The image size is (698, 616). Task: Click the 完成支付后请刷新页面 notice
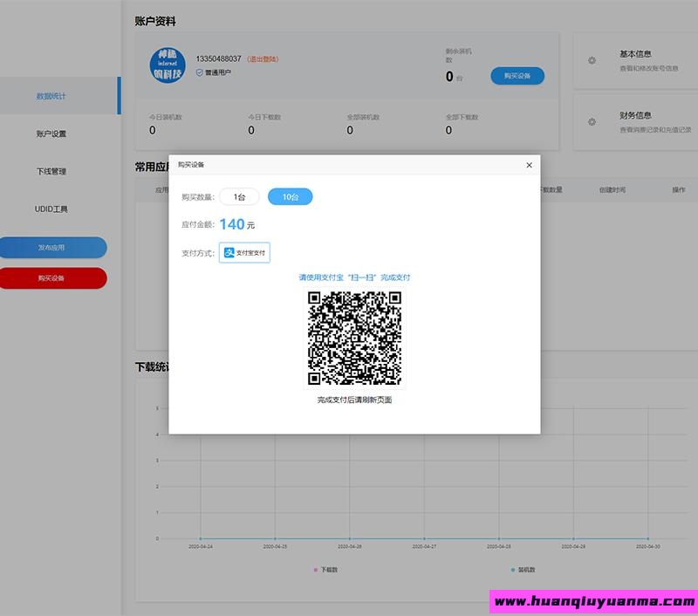click(x=354, y=400)
